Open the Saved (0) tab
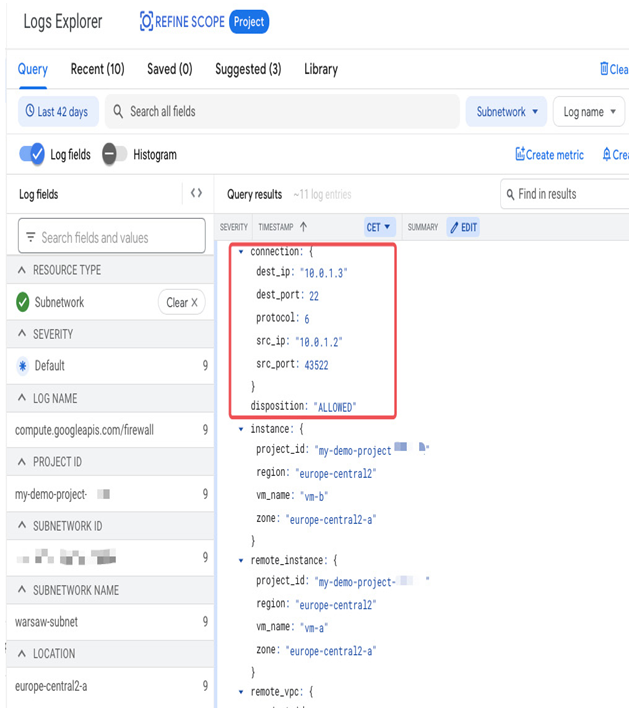Viewport: 639px width, 713px height. pyautogui.click(x=170, y=69)
